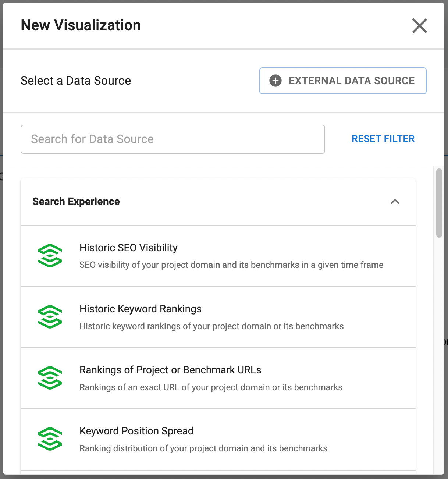Screen dimensions: 448x479
Task: Select Historic Keyword Rankings data source
Action: (x=218, y=317)
